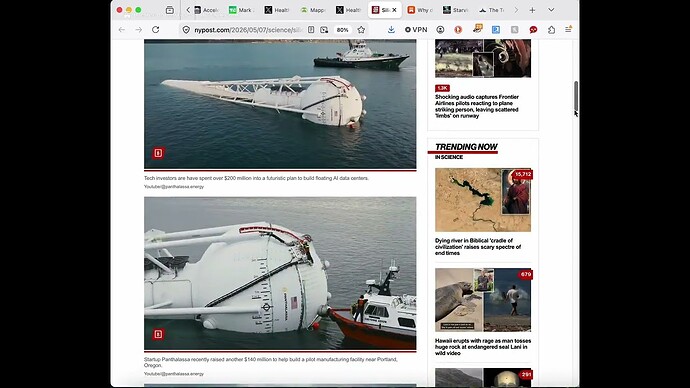Open 'Dying river in Biblical cradle' article
Screen dimensions: 690x388
pyautogui.click(x=478, y=247)
